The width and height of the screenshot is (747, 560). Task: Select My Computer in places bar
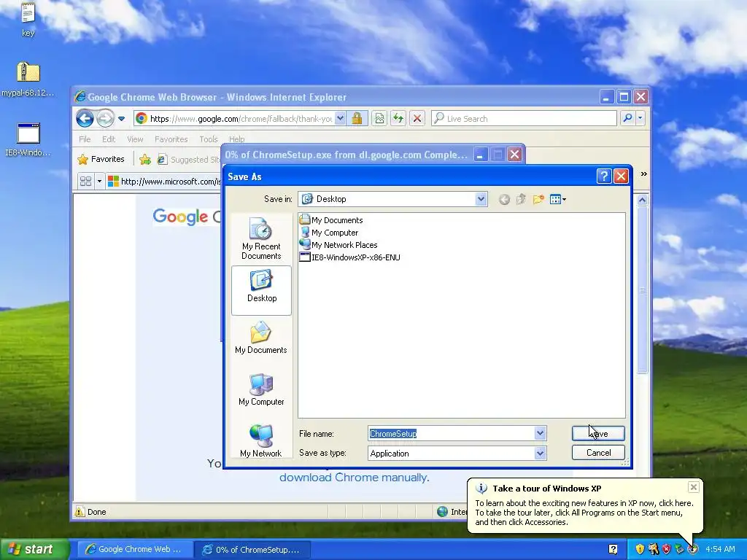click(261, 389)
